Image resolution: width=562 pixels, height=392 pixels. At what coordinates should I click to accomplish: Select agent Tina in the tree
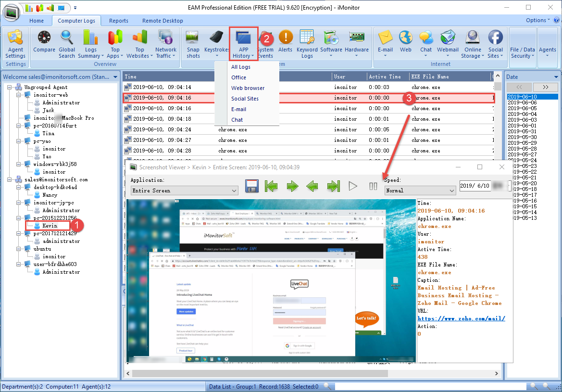(x=49, y=133)
